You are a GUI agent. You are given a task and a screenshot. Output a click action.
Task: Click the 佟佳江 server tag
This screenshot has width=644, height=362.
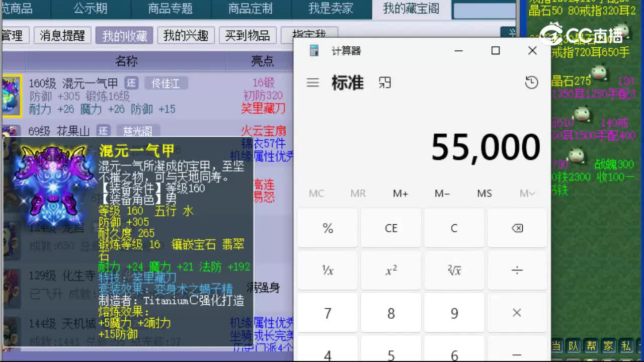tap(166, 83)
